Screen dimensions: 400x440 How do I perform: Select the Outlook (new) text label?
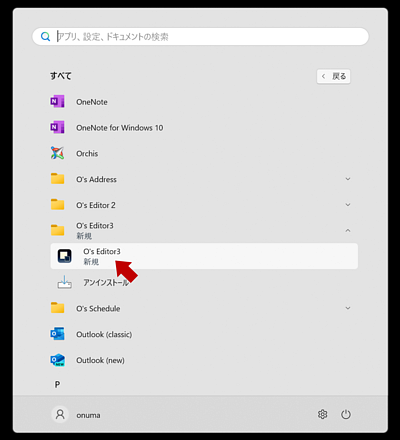click(100, 360)
